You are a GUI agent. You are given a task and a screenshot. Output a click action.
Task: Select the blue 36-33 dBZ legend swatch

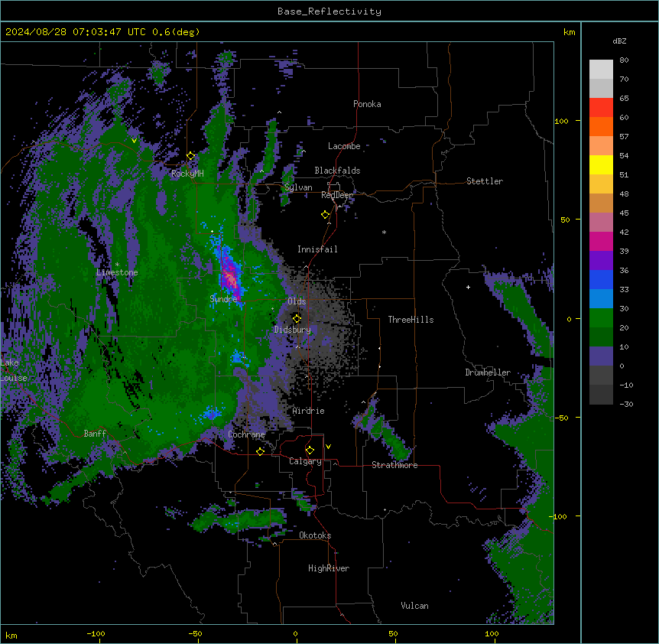point(601,279)
